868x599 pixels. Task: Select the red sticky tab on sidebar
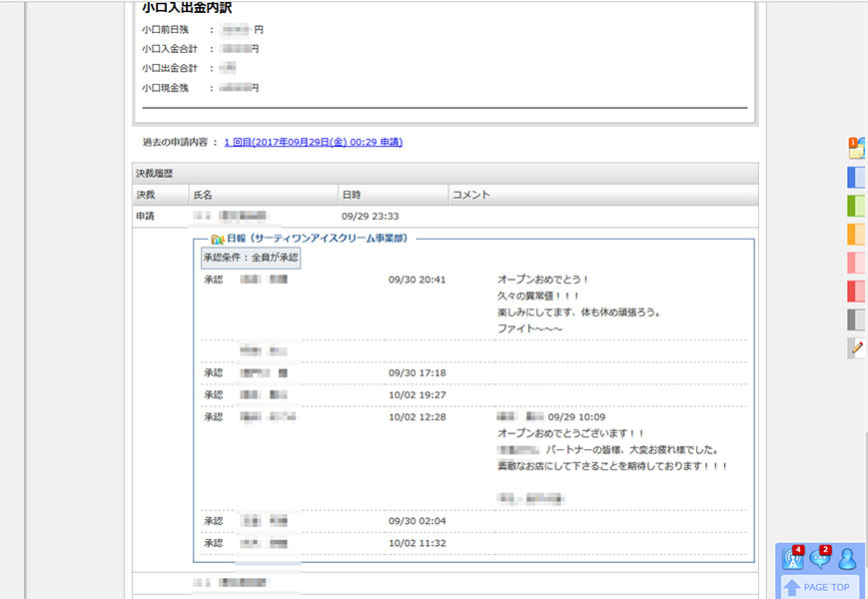[856, 292]
